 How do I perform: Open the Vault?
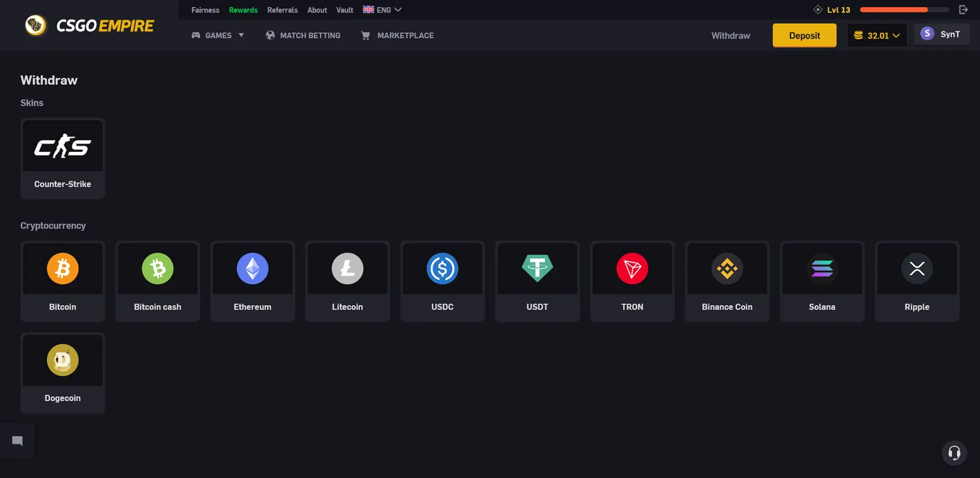(x=344, y=10)
